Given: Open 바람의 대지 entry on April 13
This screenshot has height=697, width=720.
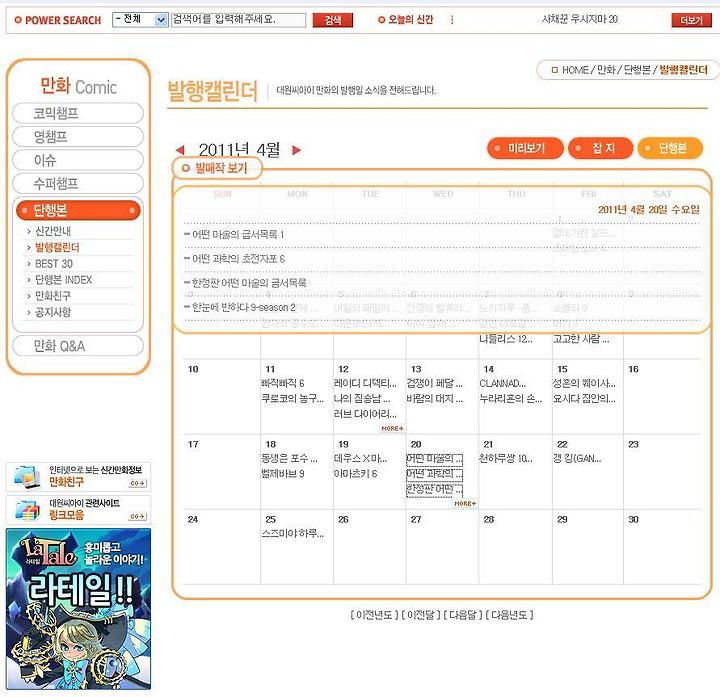Looking at the screenshot, I should 435,398.
